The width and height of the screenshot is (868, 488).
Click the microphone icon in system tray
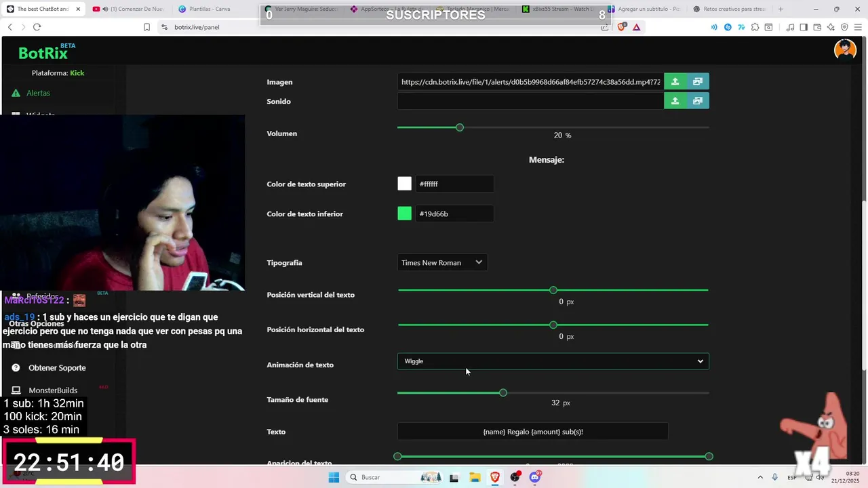pos(774,477)
